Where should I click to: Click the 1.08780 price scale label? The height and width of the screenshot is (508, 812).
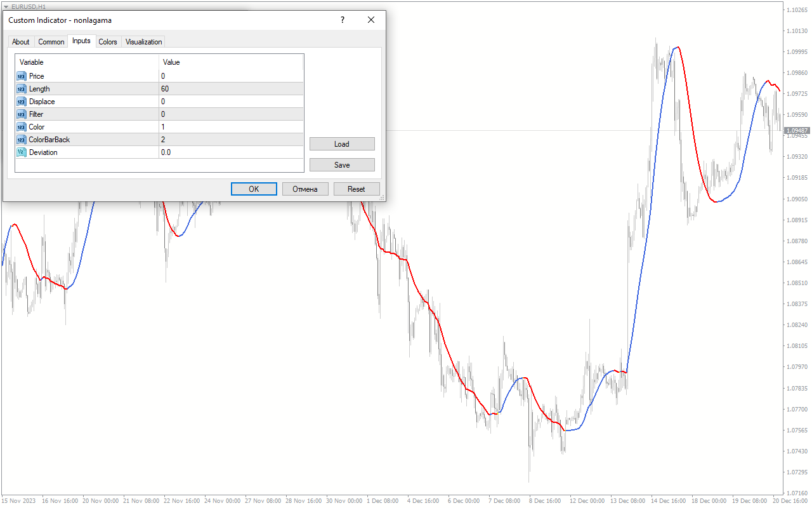coord(797,241)
